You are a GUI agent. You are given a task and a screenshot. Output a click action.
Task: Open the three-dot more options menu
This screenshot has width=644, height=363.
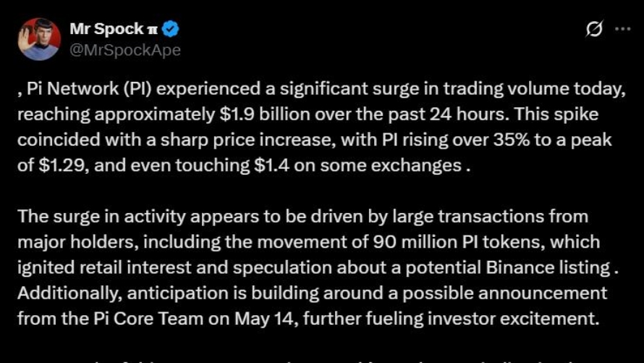(622, 29)
